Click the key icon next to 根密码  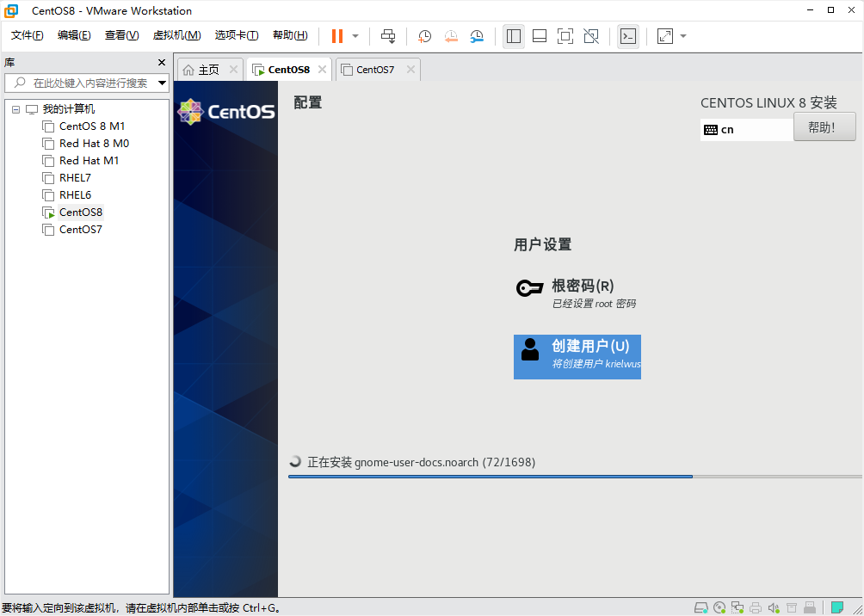click(530, 287)
